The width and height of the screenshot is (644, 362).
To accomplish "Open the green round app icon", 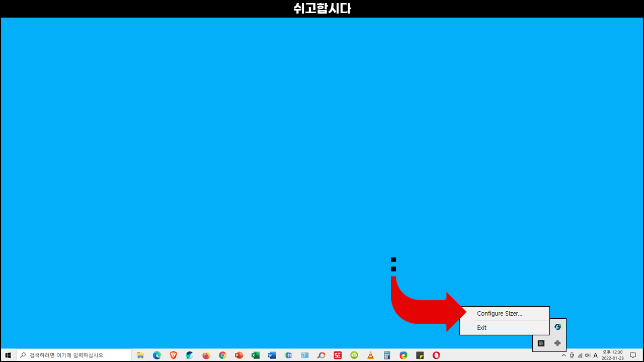I will tap(354, 355).
